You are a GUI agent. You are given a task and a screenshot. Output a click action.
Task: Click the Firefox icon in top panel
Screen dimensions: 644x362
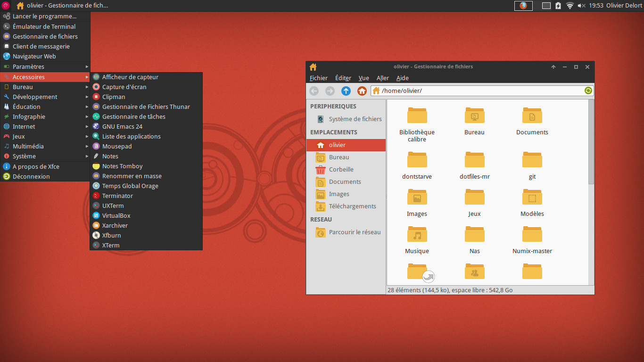click(x=523, y=6)
